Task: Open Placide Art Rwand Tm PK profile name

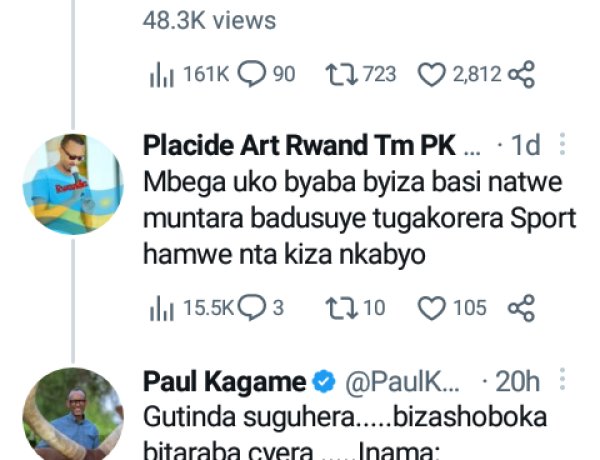Action: 311,146
